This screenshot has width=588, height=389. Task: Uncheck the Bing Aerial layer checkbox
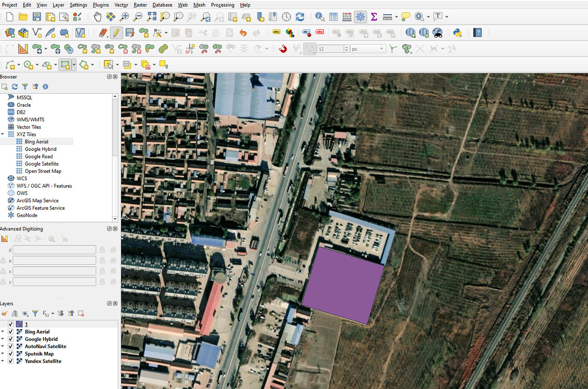[11, 332]
